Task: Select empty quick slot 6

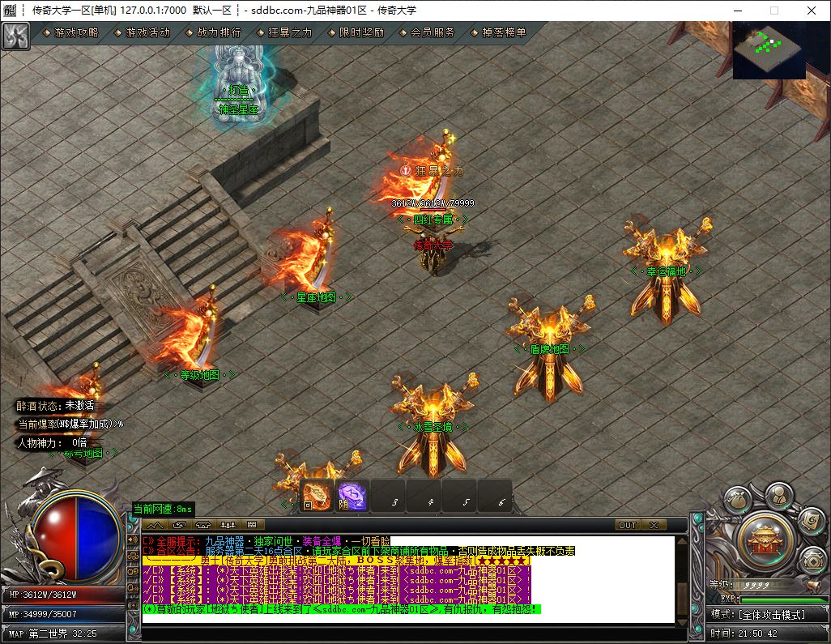Action: point(494,497)
